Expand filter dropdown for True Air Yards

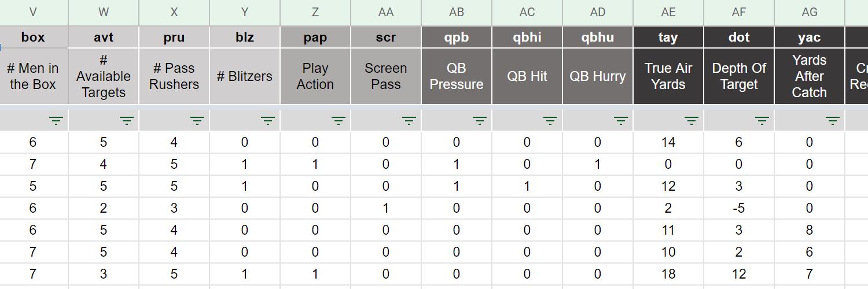(x=692, y=121)
